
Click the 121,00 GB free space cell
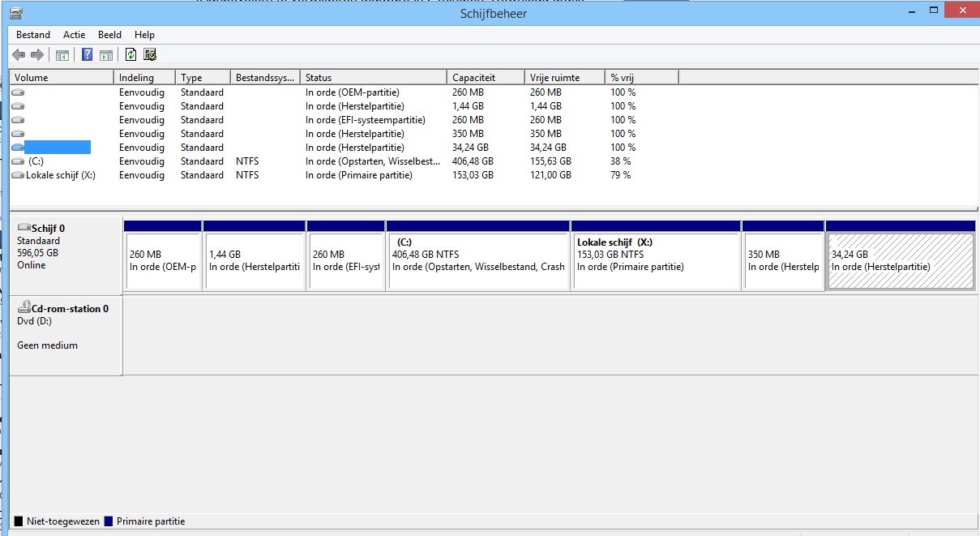pyautogui.click(x=550, y=175)
